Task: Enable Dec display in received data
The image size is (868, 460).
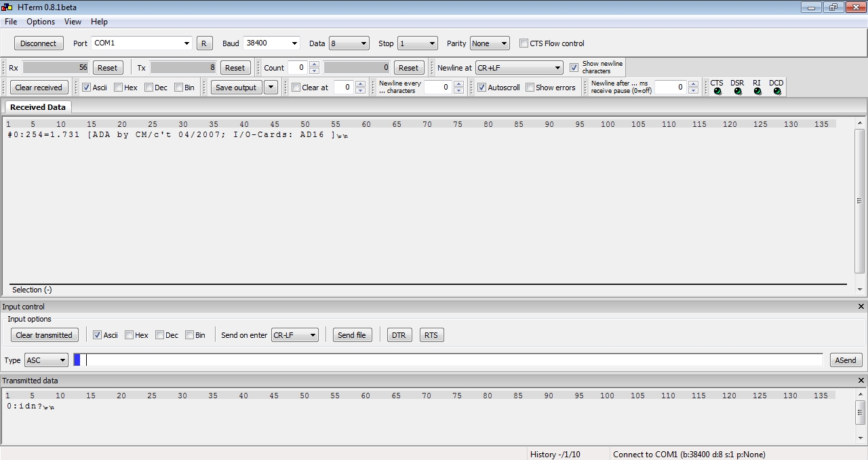Action: 149,88
